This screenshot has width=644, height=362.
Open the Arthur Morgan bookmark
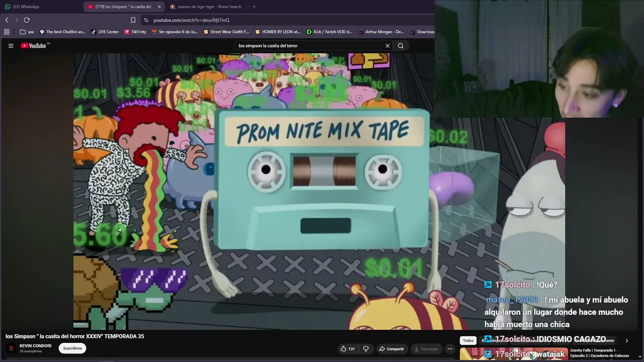coord(381,32)
